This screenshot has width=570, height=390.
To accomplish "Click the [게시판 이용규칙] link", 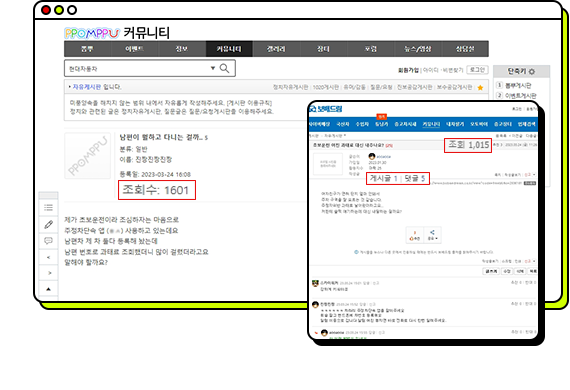I will (x=249, y=103).
